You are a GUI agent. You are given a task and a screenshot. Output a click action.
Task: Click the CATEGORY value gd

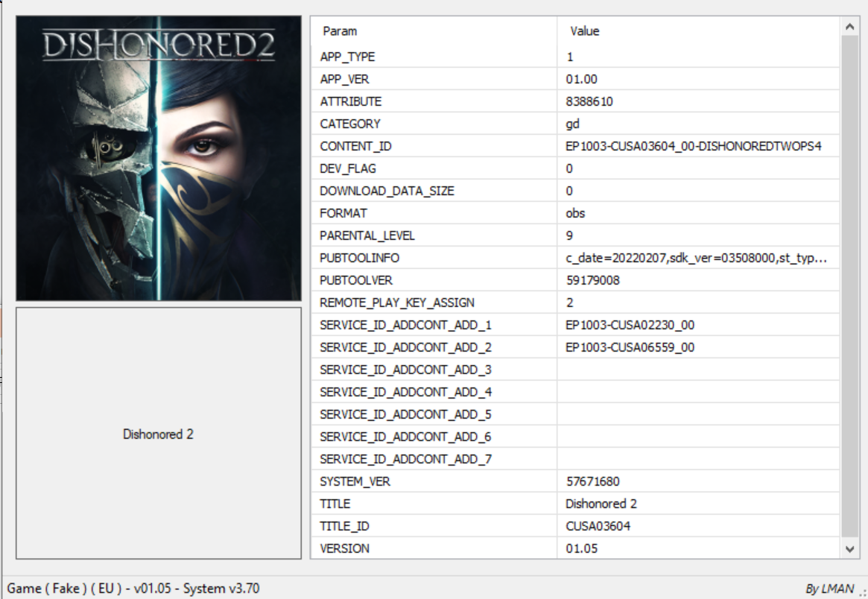click(x=572, y=124)
